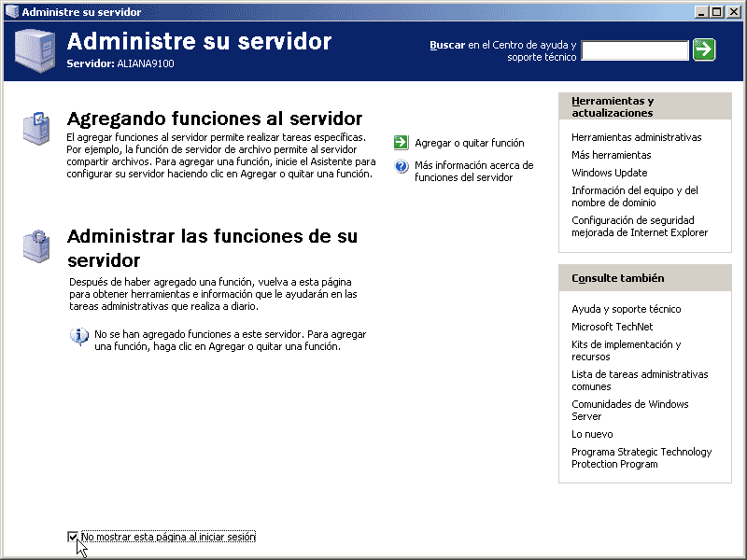
Task: Type in the Buscar search field
Action: click(634, 50)
